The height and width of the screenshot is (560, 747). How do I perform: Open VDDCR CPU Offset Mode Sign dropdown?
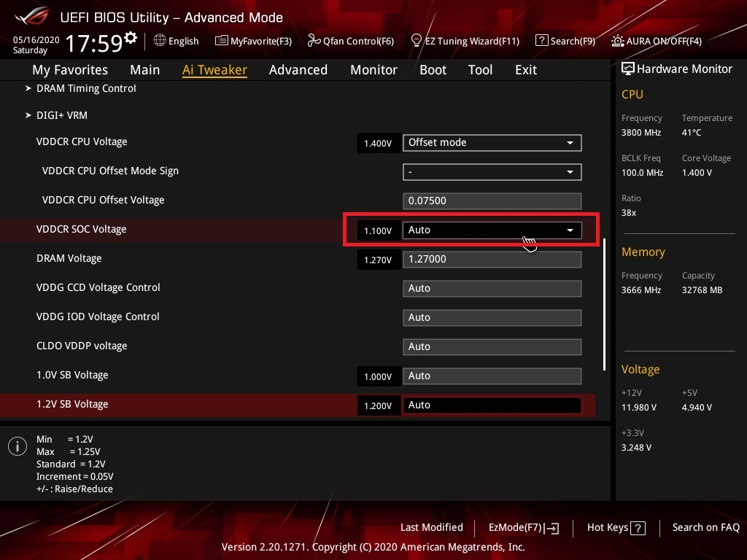click(x=492, y=171)
